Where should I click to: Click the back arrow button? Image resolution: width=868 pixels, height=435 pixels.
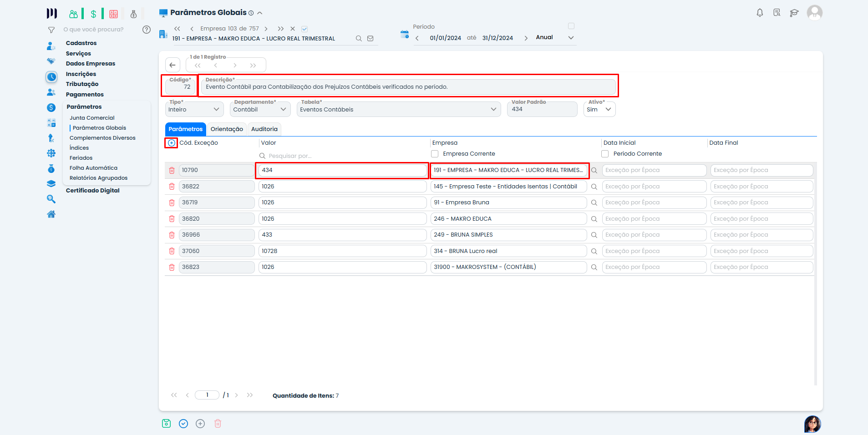click(173, 65)
